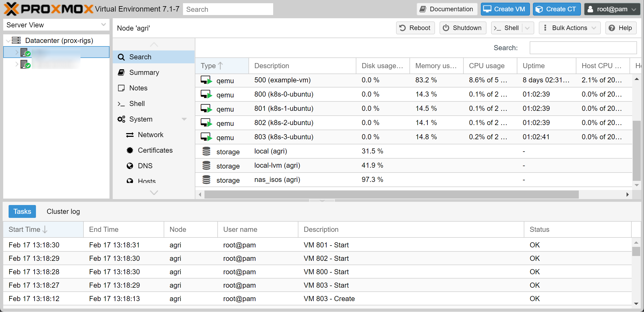644x322 pixels.
Task: Click the user icon beside root@pam
Action: [x=590, y=9]
